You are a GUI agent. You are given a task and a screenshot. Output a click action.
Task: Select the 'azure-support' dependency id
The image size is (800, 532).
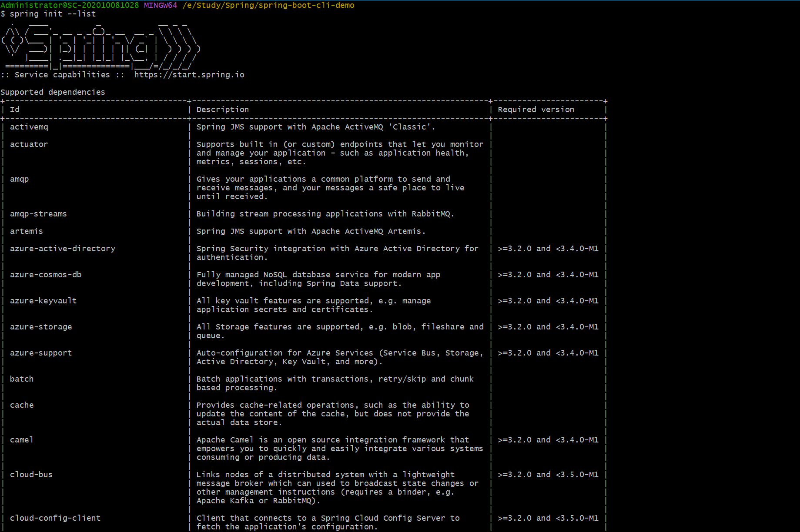coord(41,353)
